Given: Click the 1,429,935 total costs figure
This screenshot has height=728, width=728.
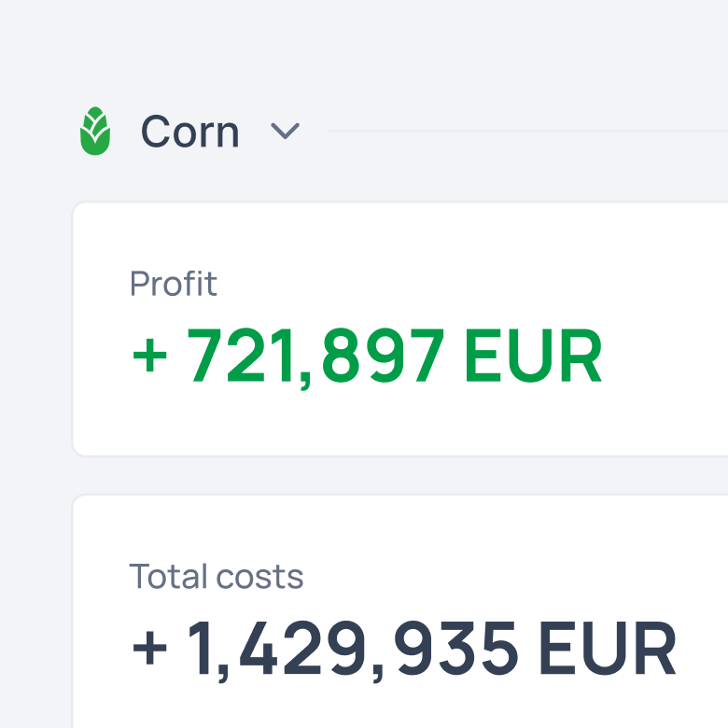Looking at the screenshot, I should [x=353, y=649].
